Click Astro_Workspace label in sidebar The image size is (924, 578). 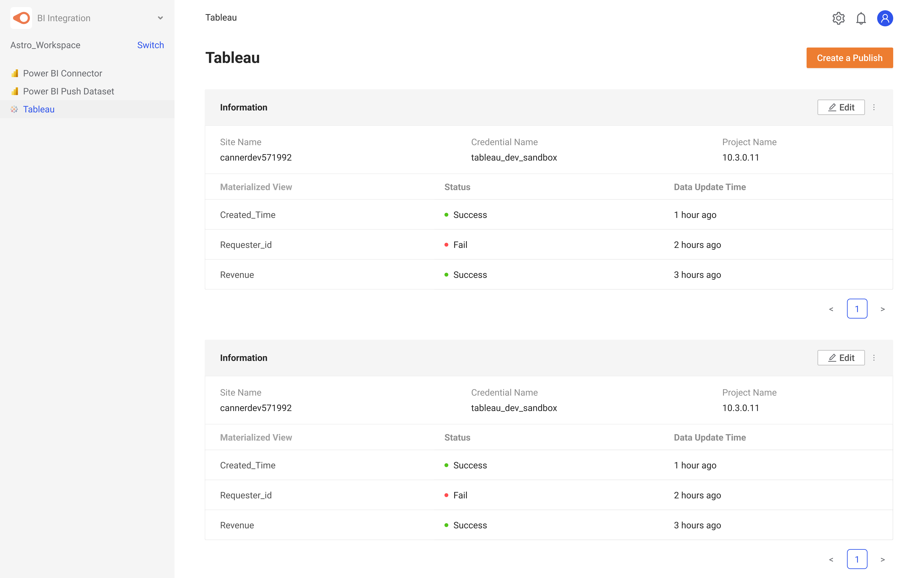tap(45, 45)
